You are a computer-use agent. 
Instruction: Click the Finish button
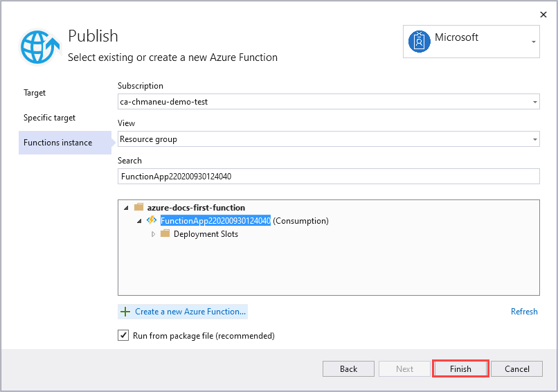pos(460,369)
